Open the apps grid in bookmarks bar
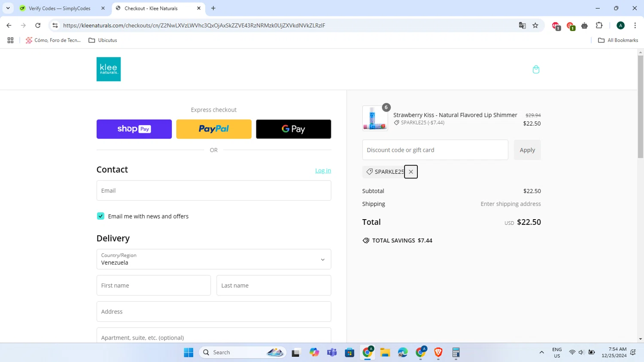The height and width of the screenshot is (362, 644). coord(10,40)
